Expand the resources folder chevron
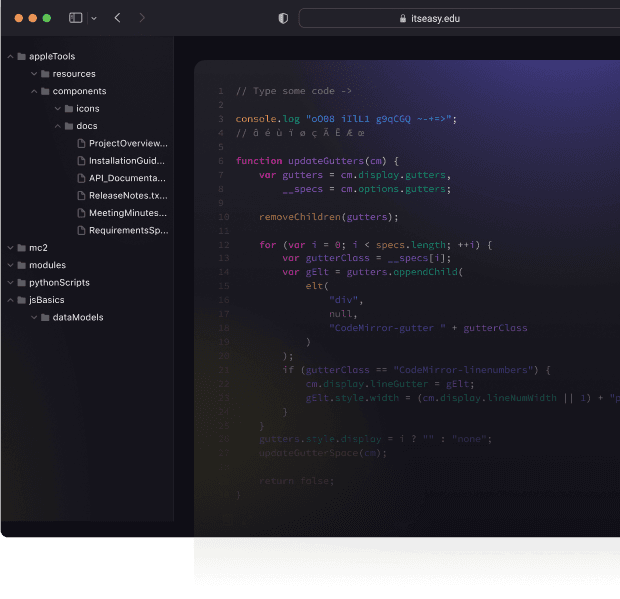Viewport: 620px width, 599px height. pyautogui.click(x=34, y=74)
